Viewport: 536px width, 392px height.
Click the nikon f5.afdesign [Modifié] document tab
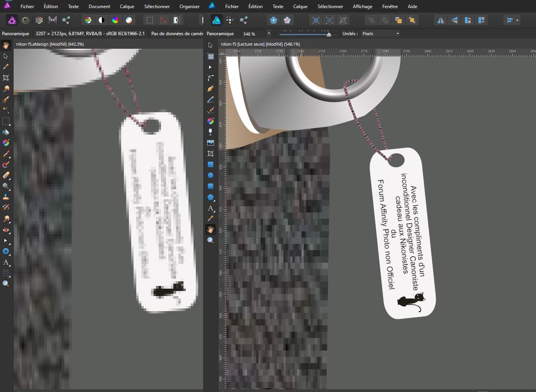pyautogui.click(x=50, y=44)
